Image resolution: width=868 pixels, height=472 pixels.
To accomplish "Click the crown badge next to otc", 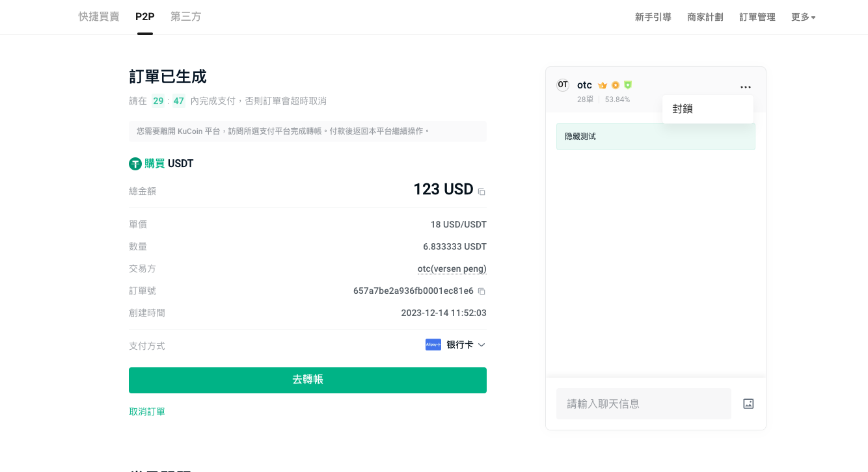I will (x=603, y=85).
